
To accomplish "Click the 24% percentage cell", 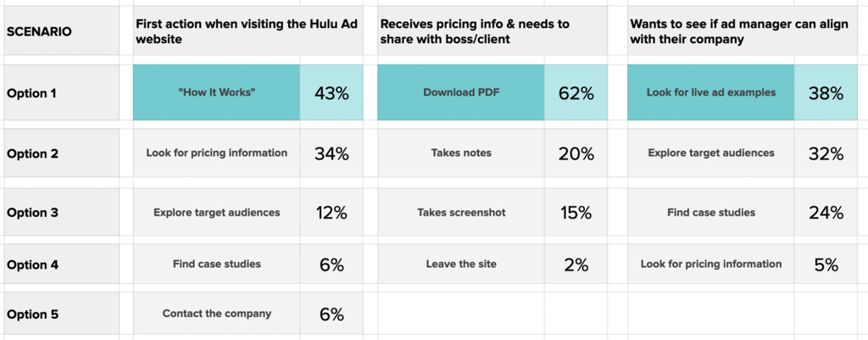I will 826,213.
